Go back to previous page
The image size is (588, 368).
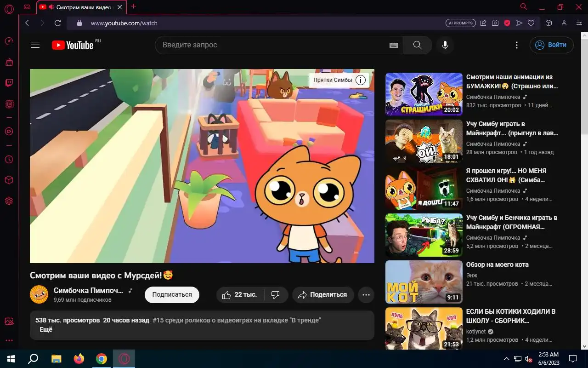click(27, 23)
